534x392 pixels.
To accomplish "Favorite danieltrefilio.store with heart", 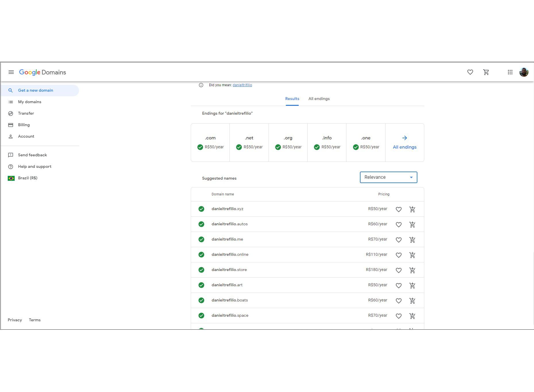I will [x=399, y=270].
